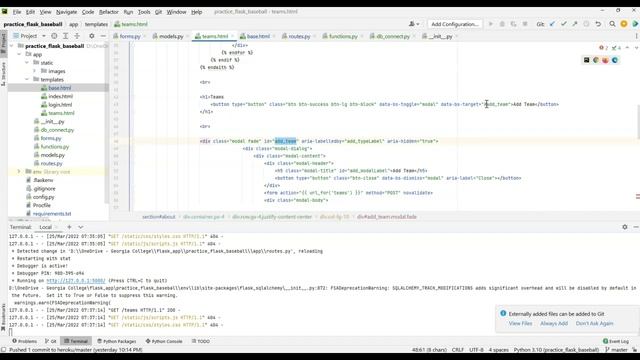
Task: Expand the env library root folder
Action: tap(19, 172)
